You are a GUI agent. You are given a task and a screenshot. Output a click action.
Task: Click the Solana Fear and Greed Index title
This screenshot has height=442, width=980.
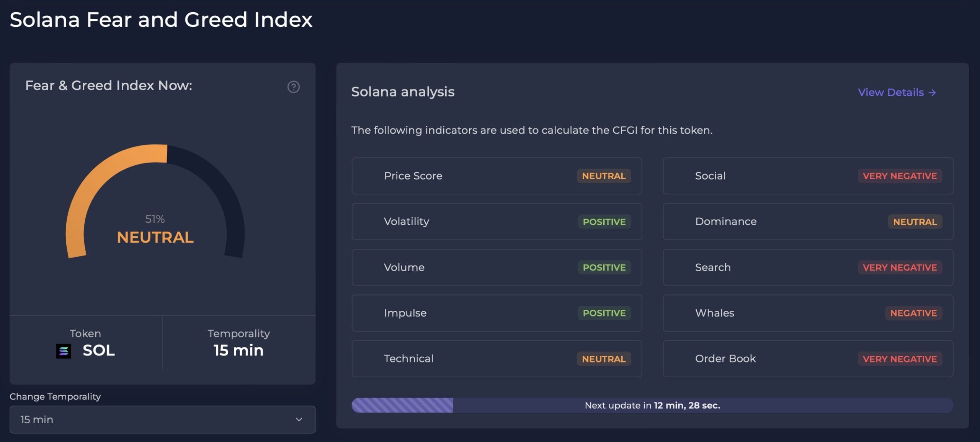point(161,20)
